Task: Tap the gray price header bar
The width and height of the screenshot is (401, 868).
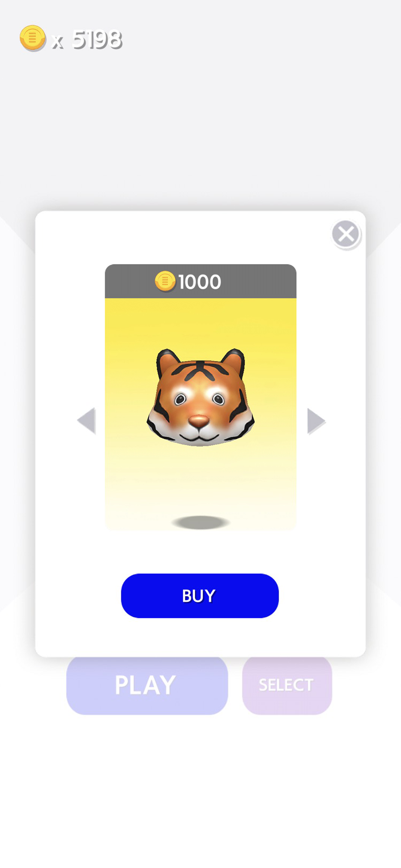Action: click(x=200, y=281)
